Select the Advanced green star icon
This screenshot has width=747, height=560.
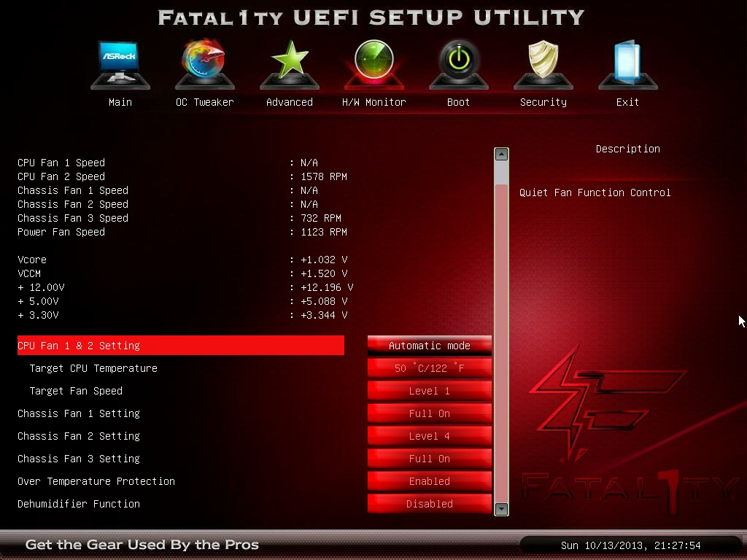point(290,64)
